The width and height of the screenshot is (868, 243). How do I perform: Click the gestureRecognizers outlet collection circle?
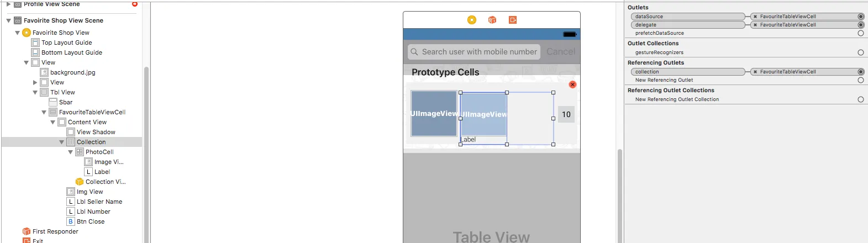[861, 52]
